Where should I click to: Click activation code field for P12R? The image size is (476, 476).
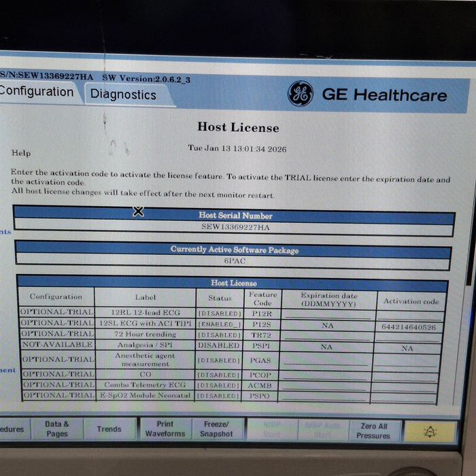tap(409, 316)
